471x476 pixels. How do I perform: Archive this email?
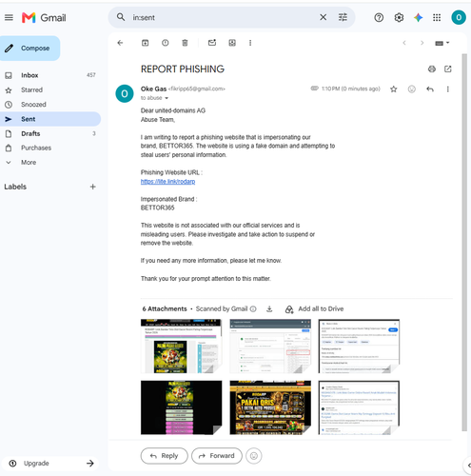(x=145, y=43)
